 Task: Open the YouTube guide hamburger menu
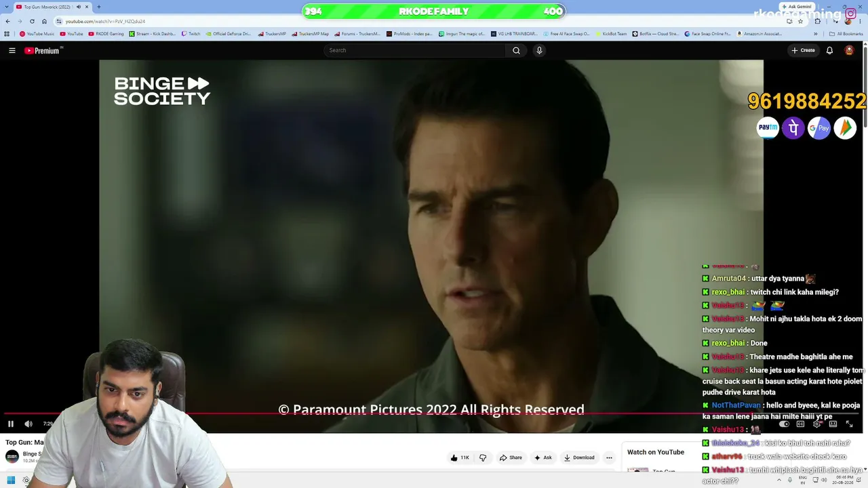point(12,50)
